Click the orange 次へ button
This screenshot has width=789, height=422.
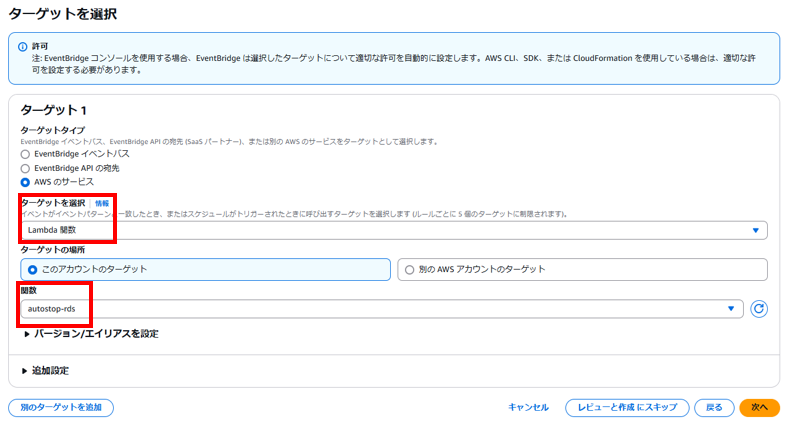(x=759, y=407)
